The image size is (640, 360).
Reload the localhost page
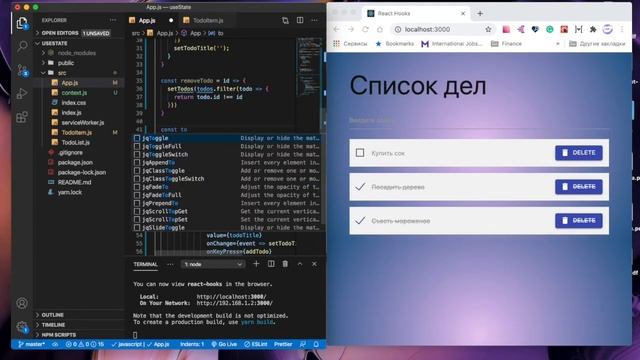(365, 29)
